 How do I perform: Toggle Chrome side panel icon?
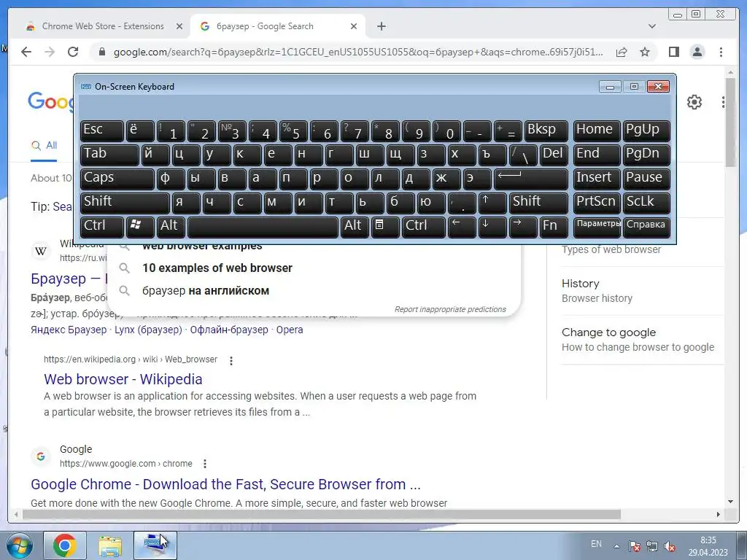pos(673,52)
